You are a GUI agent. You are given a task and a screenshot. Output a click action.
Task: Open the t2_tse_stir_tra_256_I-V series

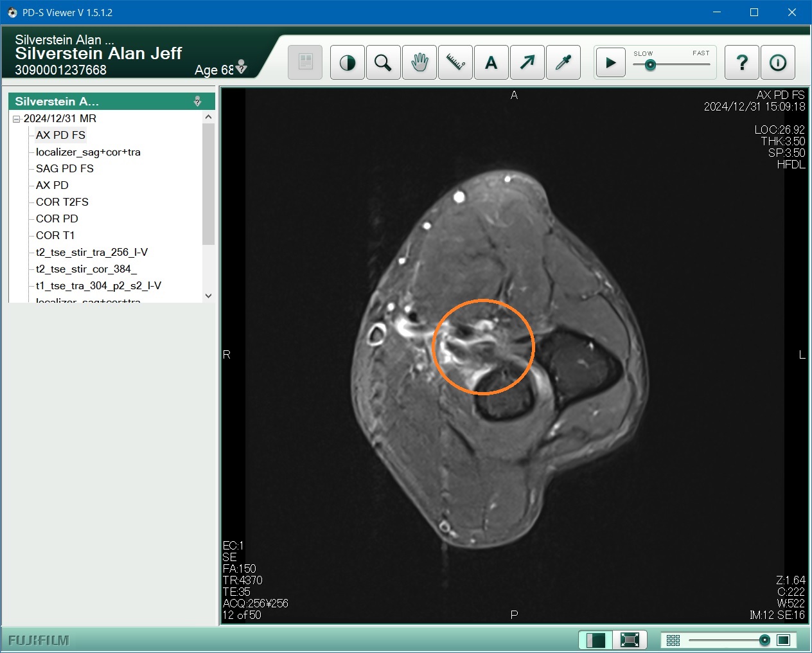(x=92, y=252)
